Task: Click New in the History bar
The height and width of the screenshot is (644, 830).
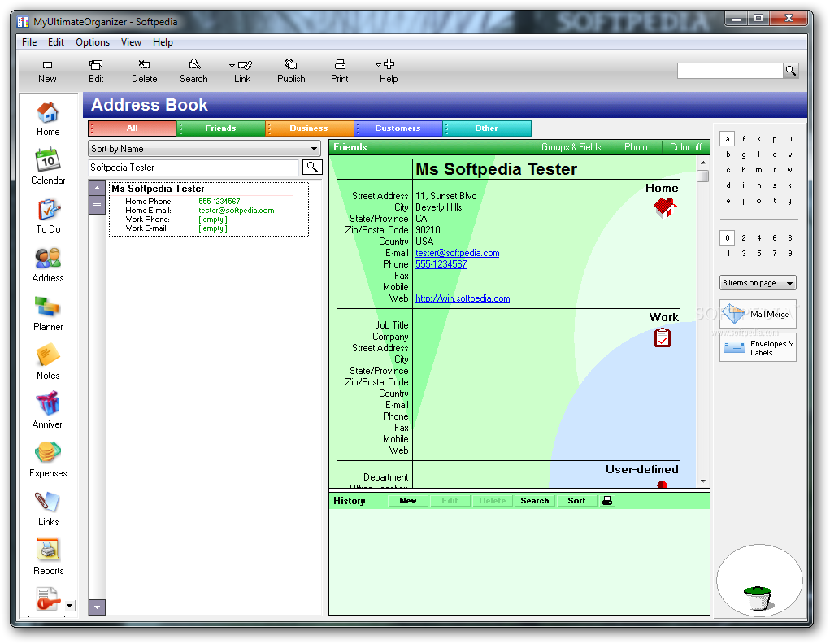Action: [x=407, y=500]
